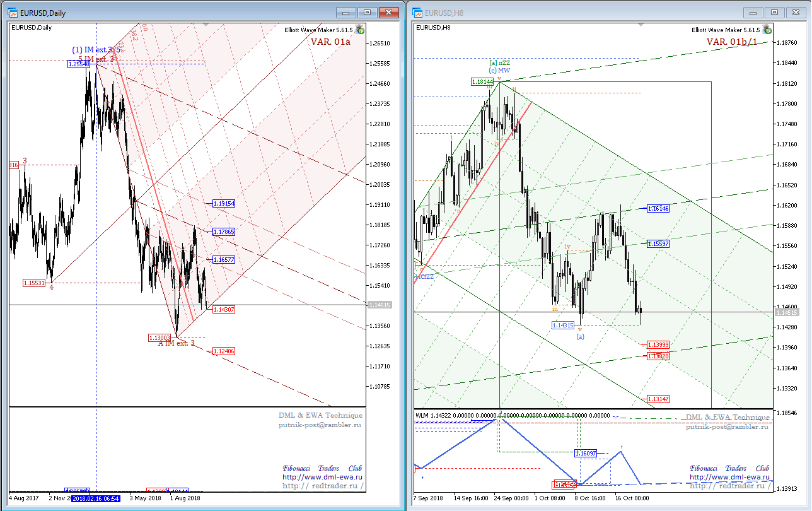This screenshot has width=812, height=511.
Task: Click the 1.16097 label in WLM indicator subwindow
Action: coord(586,453)
